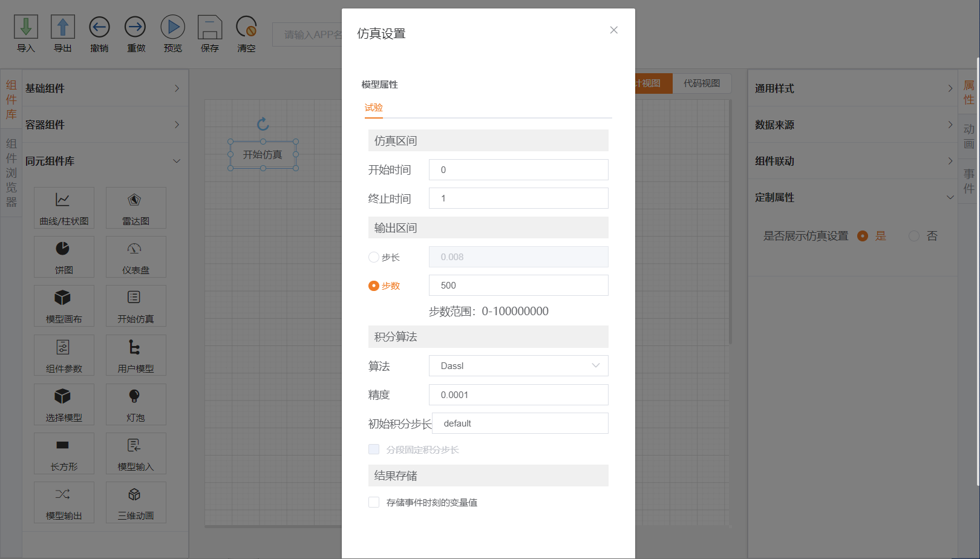Image resolution: width=980 pixels, height=559 pixels.
Task: Select the 灯泡 bulb component
Action: pos(136,404)
